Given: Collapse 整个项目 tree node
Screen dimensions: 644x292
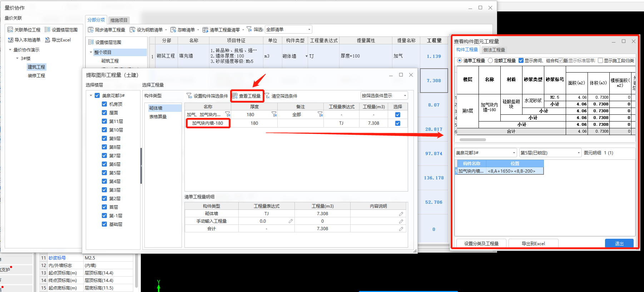Looking at the screenshot, I should 91,52.
